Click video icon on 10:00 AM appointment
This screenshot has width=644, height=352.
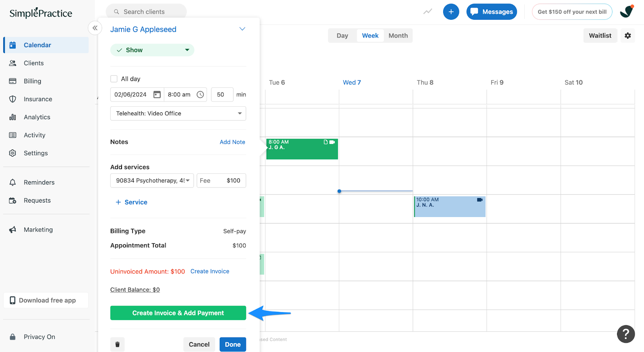[x=480, y=200]
